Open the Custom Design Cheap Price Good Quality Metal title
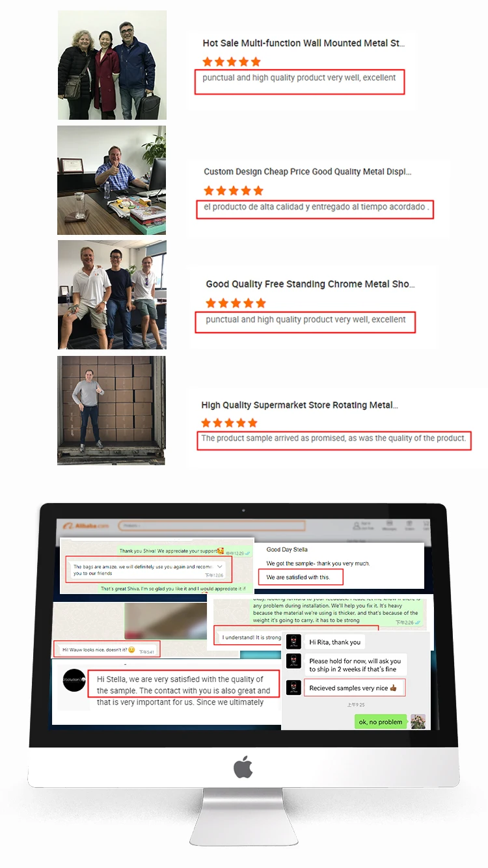This screenshot has height=868, width=488. (308, 172)
